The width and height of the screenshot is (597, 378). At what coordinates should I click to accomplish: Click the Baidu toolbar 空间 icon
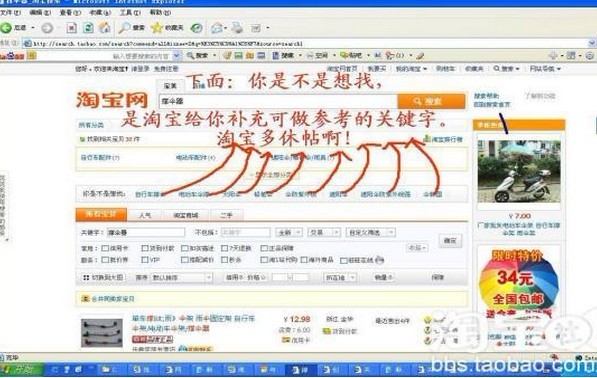(318, 56)
